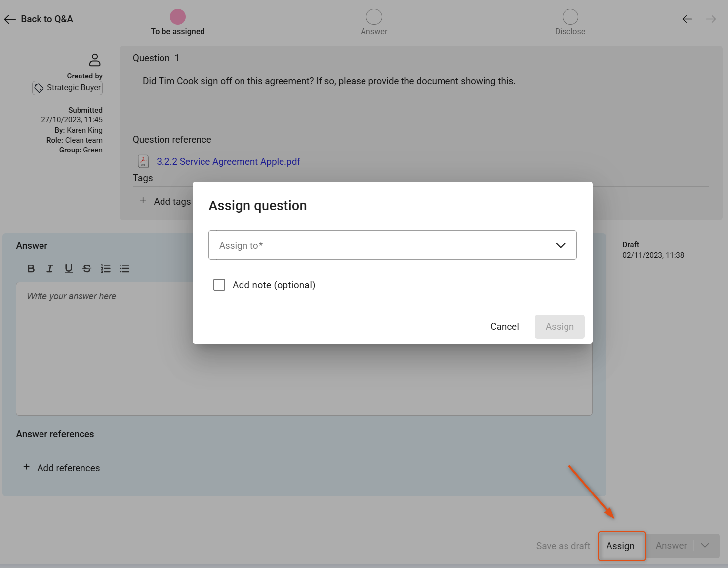728x568 pixels.
Task: Select the To be assigned step
Action: [178, 17]
